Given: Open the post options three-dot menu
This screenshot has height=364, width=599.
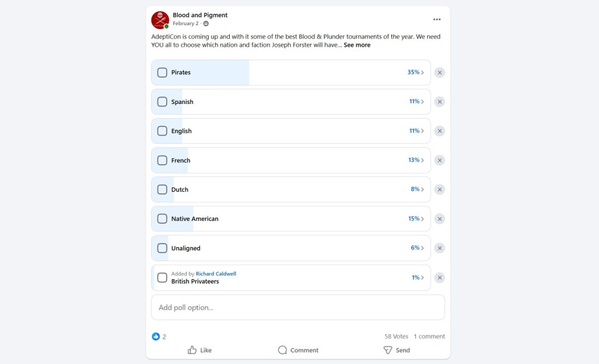Looking at the screenshot, I should [436, 19].
